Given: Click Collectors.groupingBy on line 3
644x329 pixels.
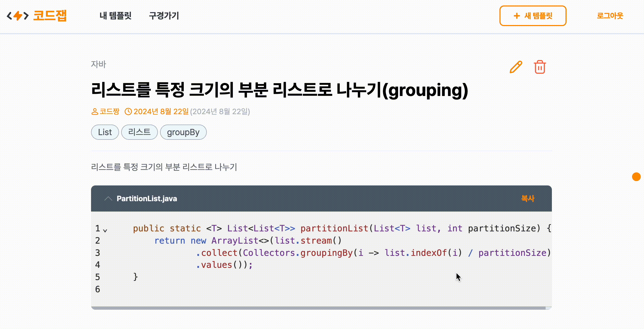Looking at the screenshot, I should pos(298,253).
